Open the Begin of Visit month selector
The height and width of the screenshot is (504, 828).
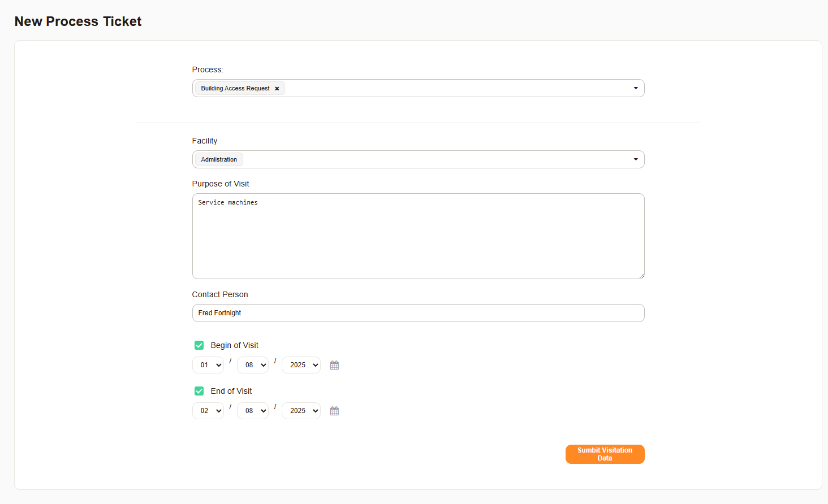coord(252,364)
